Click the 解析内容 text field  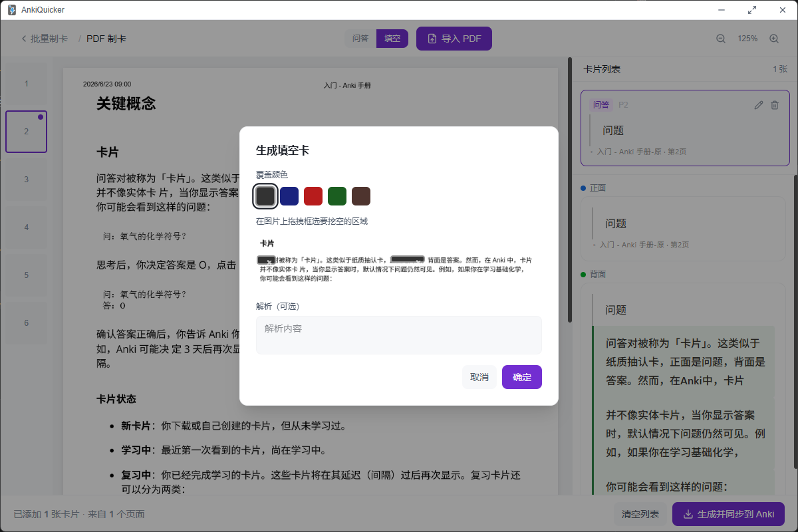[x=399, y=335]
